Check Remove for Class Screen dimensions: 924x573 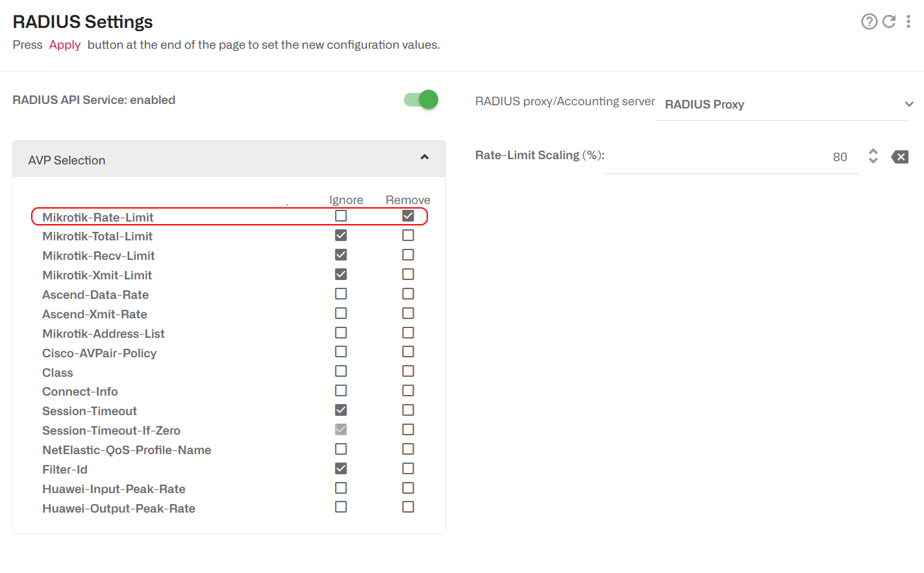click(408, 370)
